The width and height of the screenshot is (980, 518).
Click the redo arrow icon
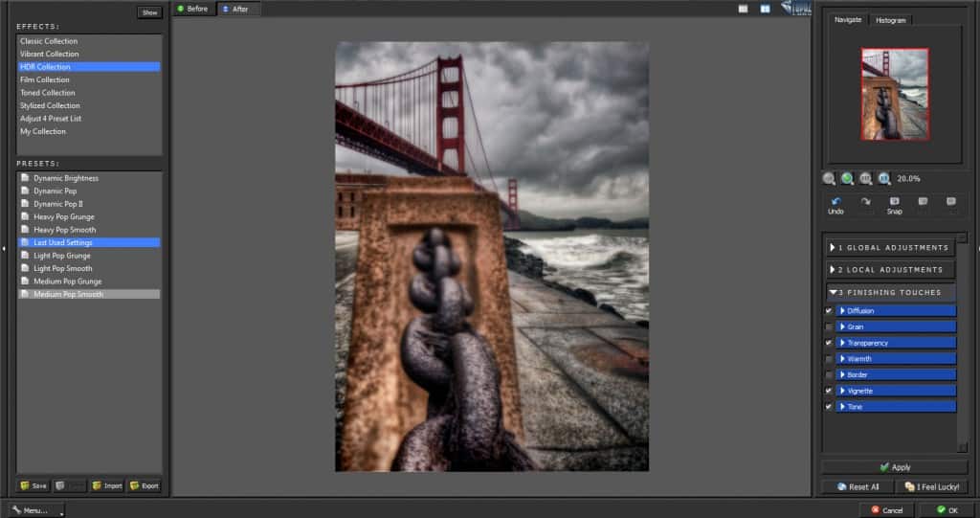(865, 201)
